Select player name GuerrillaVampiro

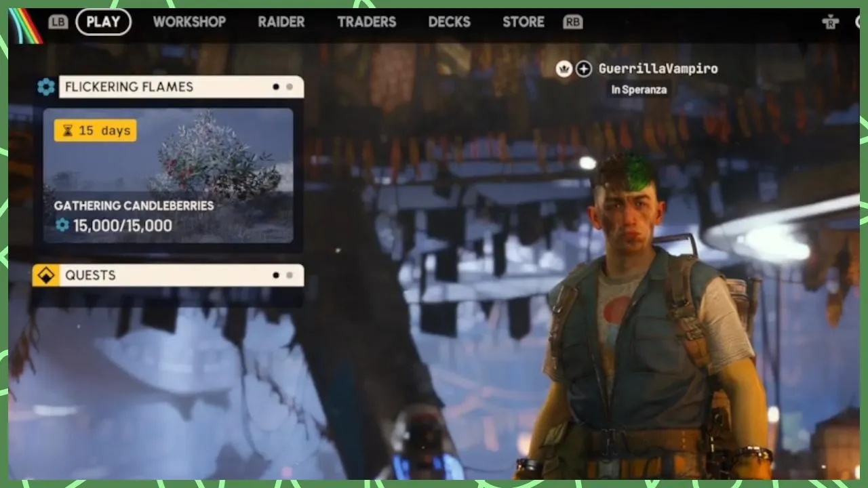click(x=658, y=68)
